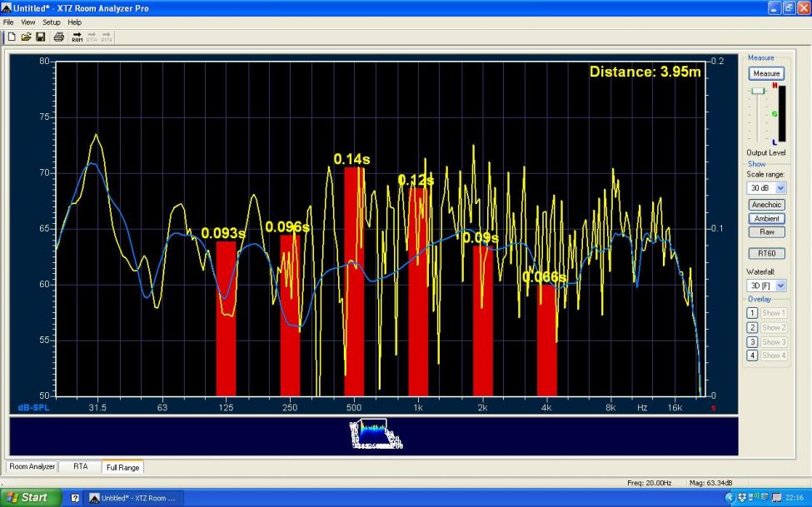This screenshot has height=507, width=812.
Task: Click the Show 4 overlay button
Action: point(774,355)
